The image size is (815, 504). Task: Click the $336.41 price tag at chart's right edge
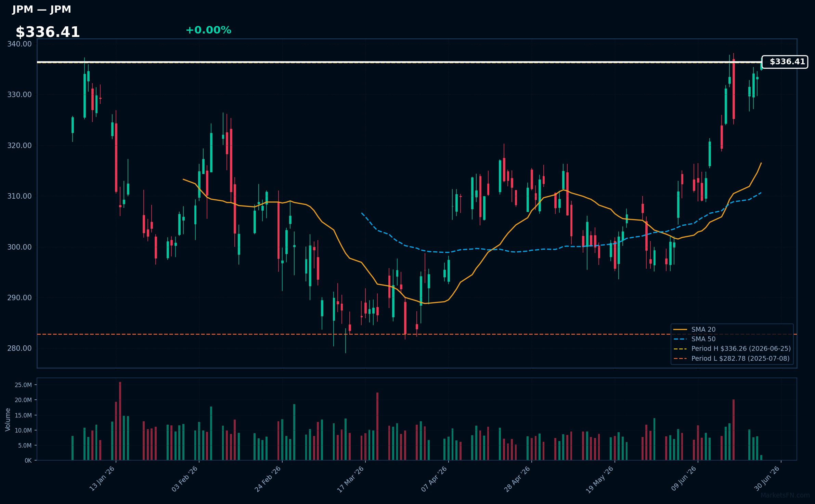click(x=785, y=62)
